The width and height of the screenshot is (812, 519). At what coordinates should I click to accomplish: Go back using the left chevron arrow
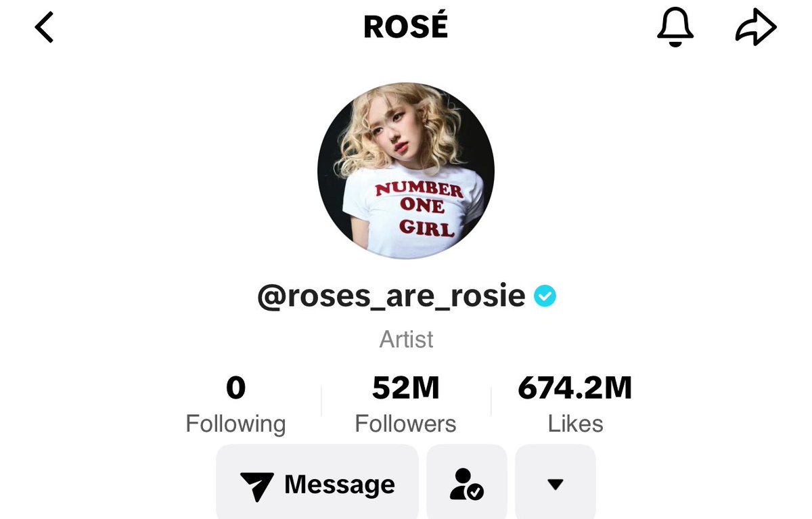44,28
